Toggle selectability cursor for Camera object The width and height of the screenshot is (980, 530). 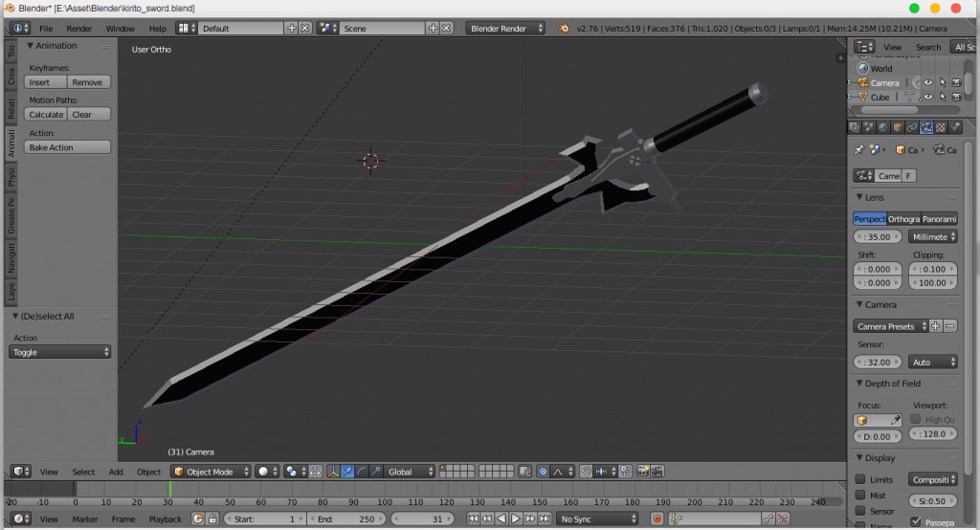coord(943,82)
